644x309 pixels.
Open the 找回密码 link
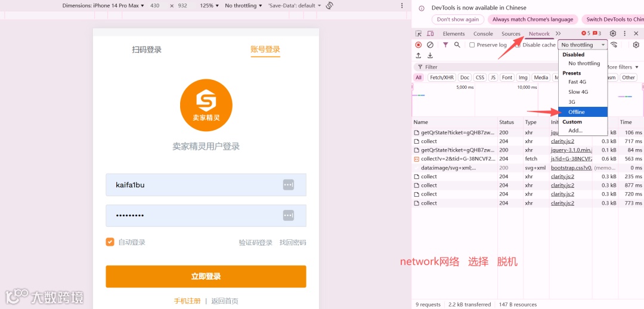293,242
